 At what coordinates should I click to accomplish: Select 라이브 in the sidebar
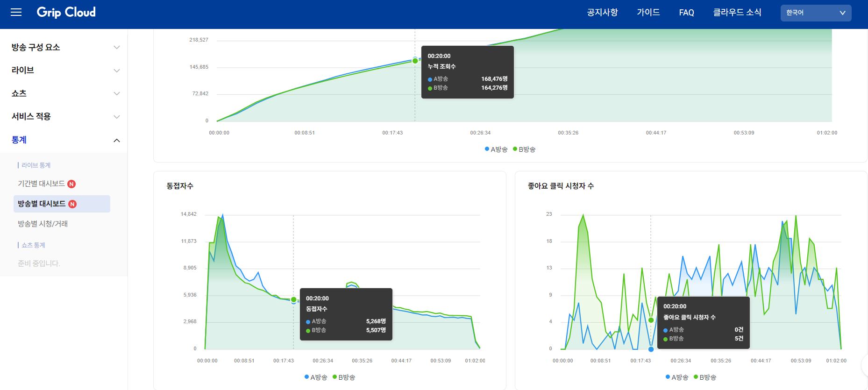[x=23, y=70]
